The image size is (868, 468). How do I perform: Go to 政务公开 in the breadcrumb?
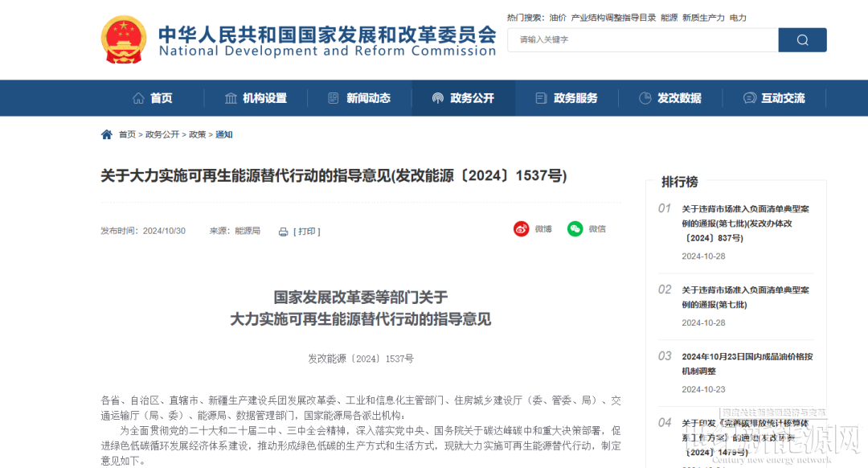[x=162, y=134]
